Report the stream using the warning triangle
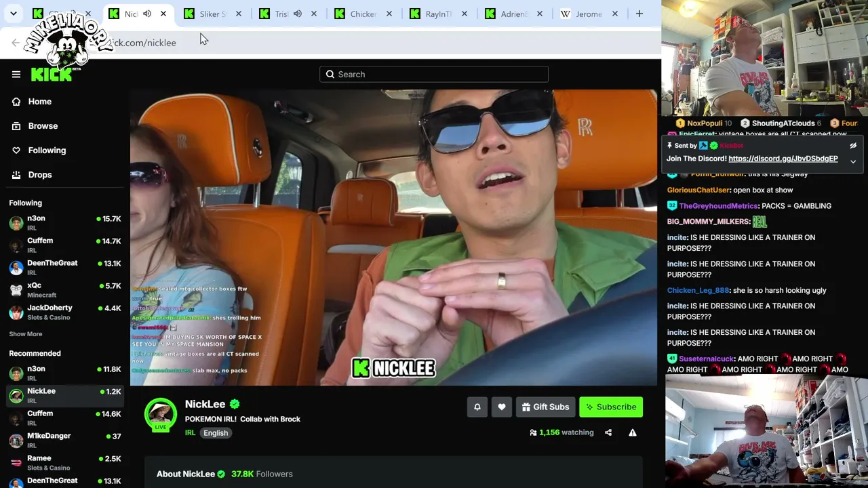 [633, 432]
